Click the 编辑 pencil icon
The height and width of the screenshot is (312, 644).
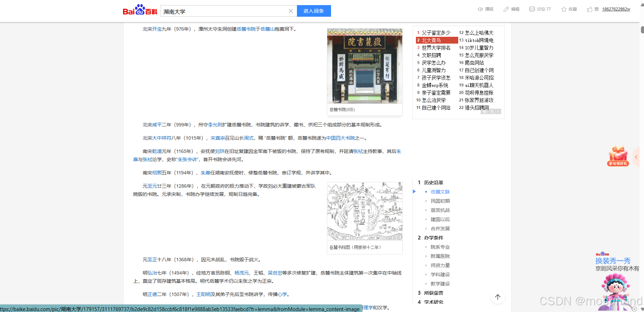(x=506, y=9)
